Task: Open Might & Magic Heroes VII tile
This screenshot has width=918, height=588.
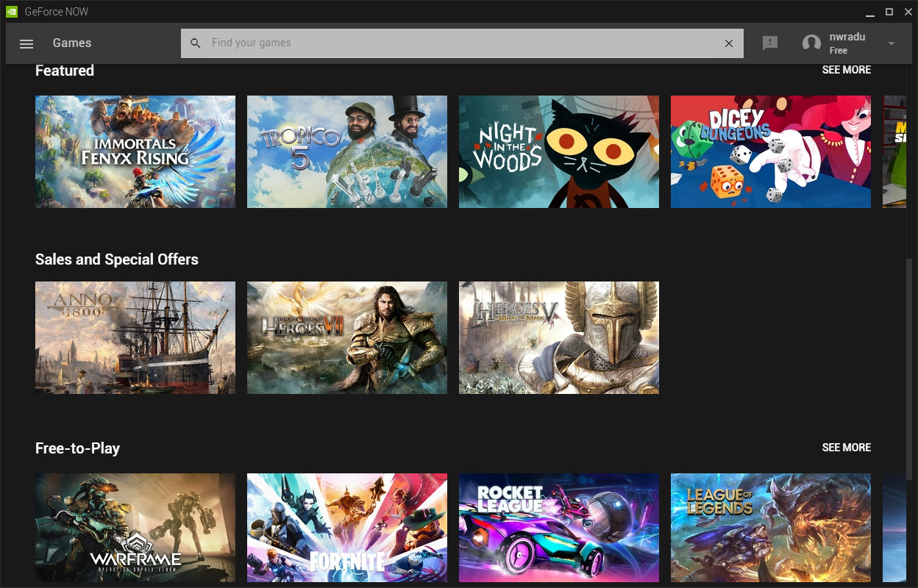Action: [x=347, y=337]
